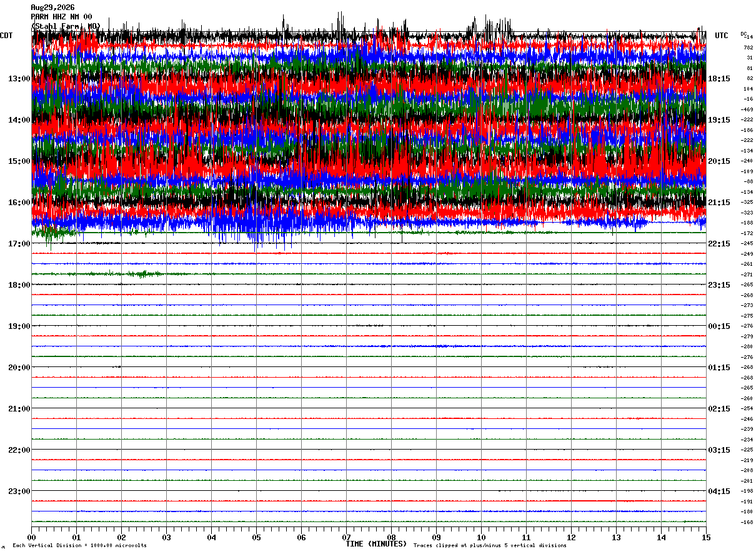Click the 00:15 UTC time label

click(719, 326)
